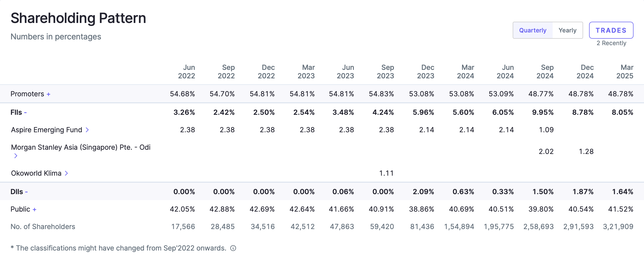This screenshot has width=644, height=268.
Task: Click the Shareholding Pattern heading
Action: [78, 18]
